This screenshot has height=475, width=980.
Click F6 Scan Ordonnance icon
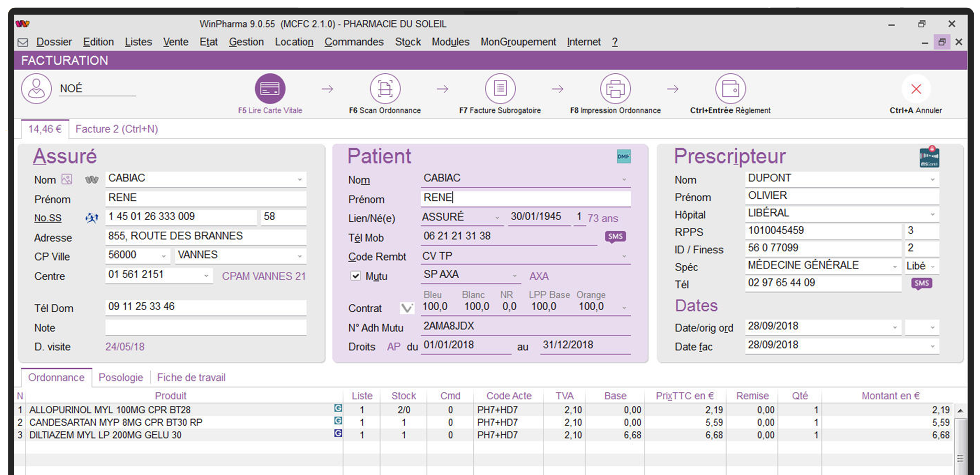(x=385, y=88)
